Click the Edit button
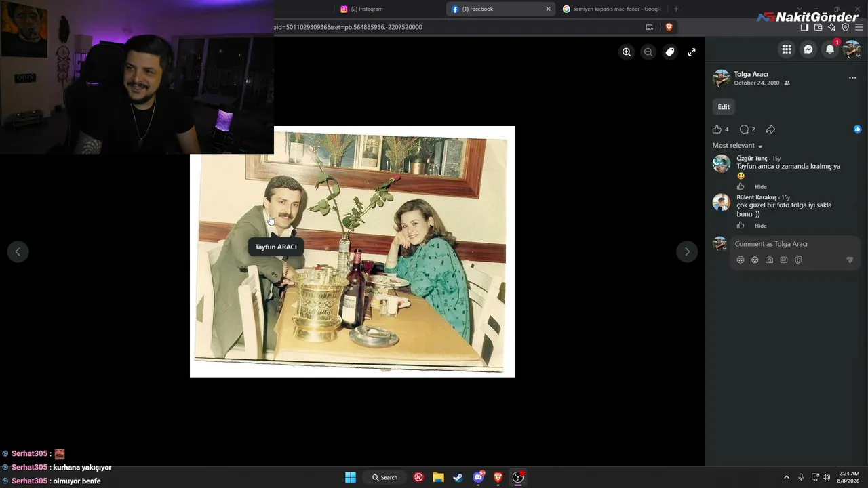Image resolution: width=868 pixels, height=488 pixels. (x=724, y=107)
